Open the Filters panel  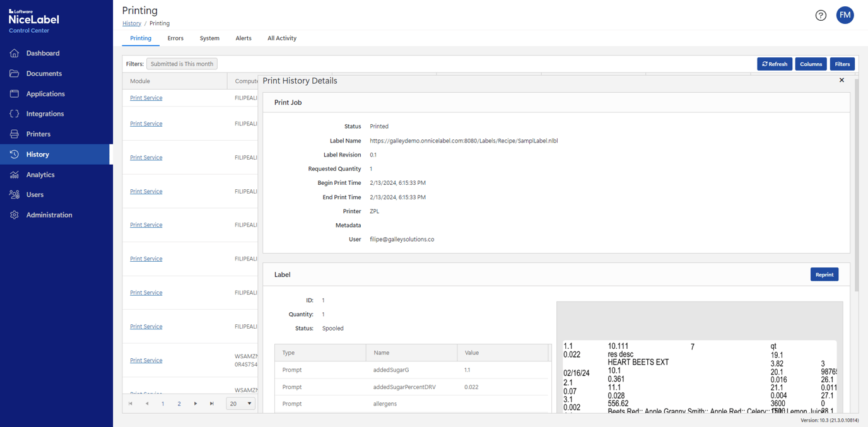point(842,64)
